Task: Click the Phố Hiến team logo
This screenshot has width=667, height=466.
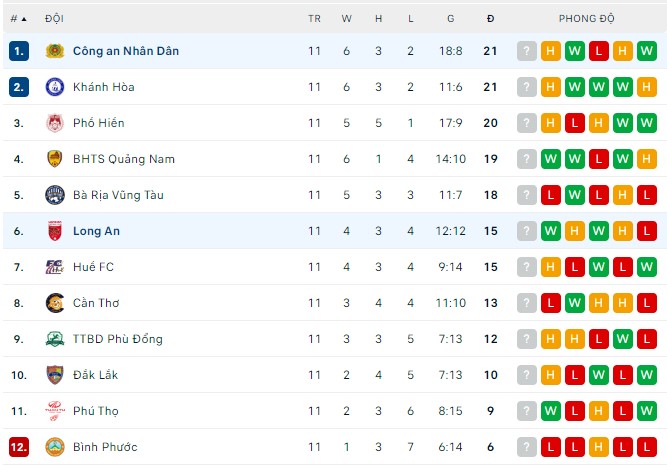Action: click(55, 123)
